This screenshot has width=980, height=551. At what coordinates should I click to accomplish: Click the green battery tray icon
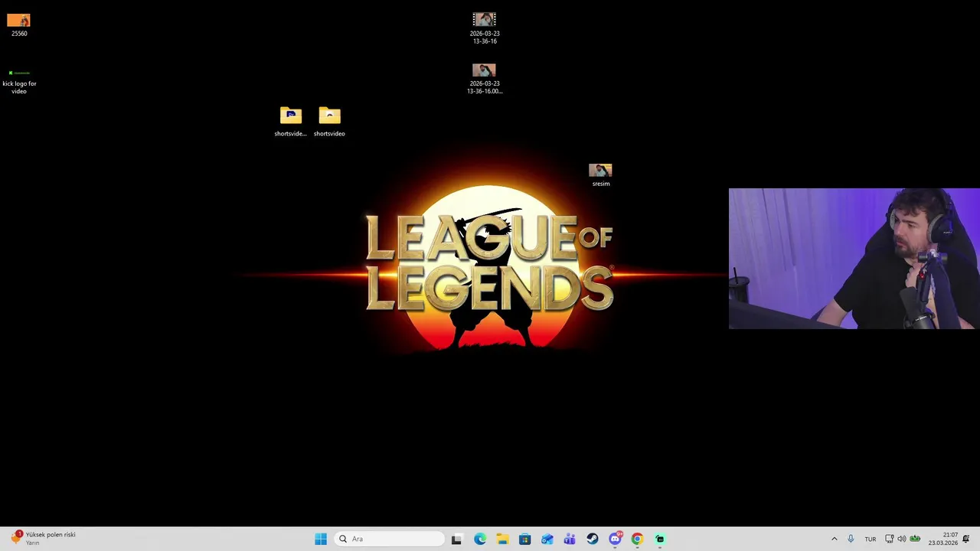point(915,539)
